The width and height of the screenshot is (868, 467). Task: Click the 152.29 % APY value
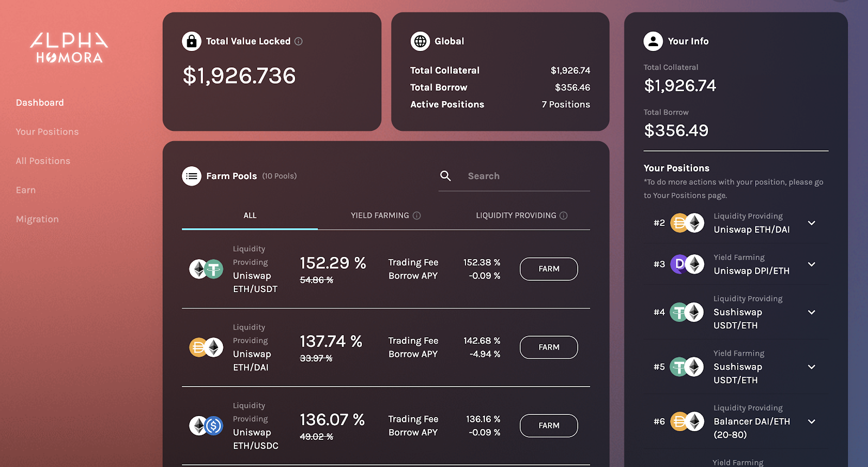point(333,263)
